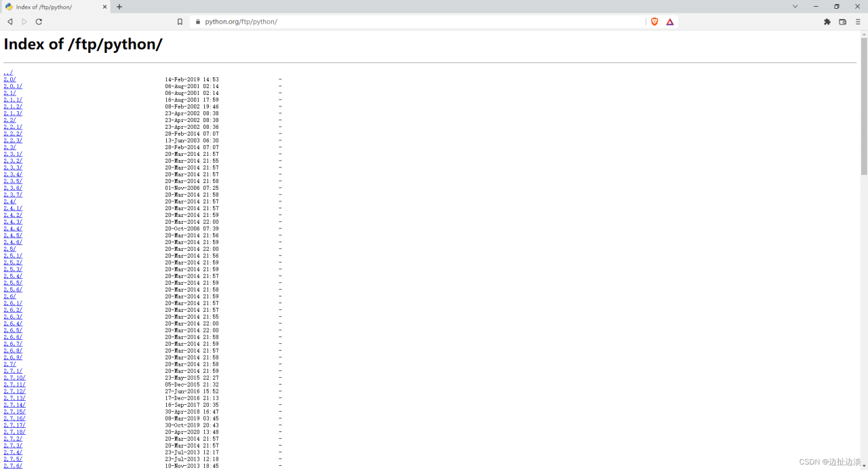Viewport: 868px width, 470px height.
Task: Open Brave Shields lion icon
Action: click(654, 22)
